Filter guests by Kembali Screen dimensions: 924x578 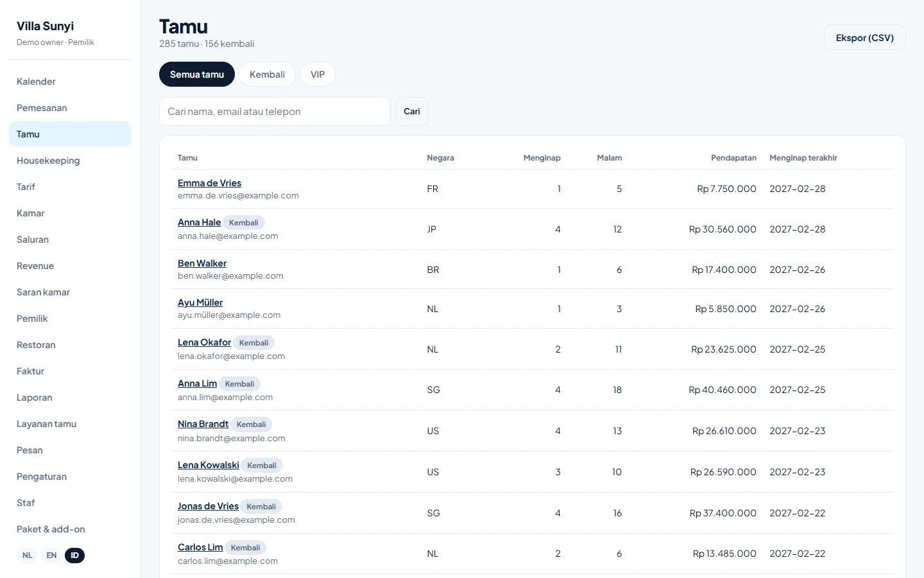pos(267,74)
